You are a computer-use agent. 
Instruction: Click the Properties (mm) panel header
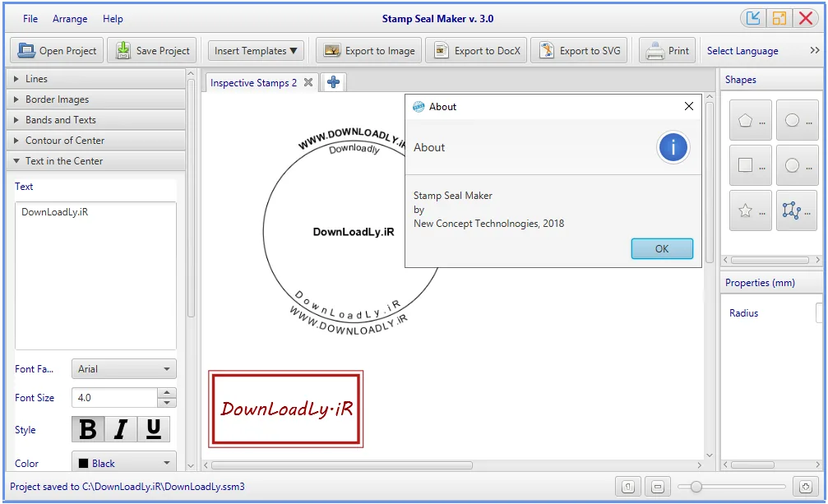[771, 283]
